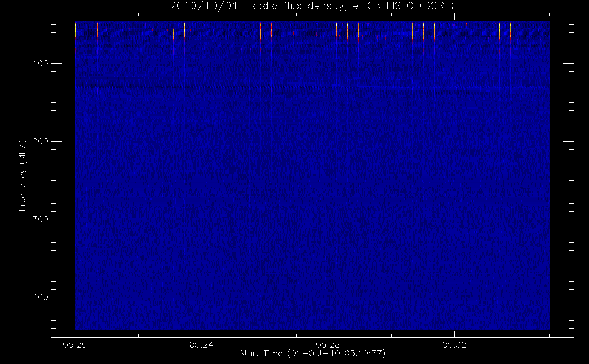
Task: Click the 'Start Time (01-Oct-10 05:19:37)' x-axis label
Action: click(x=312, y=353)
